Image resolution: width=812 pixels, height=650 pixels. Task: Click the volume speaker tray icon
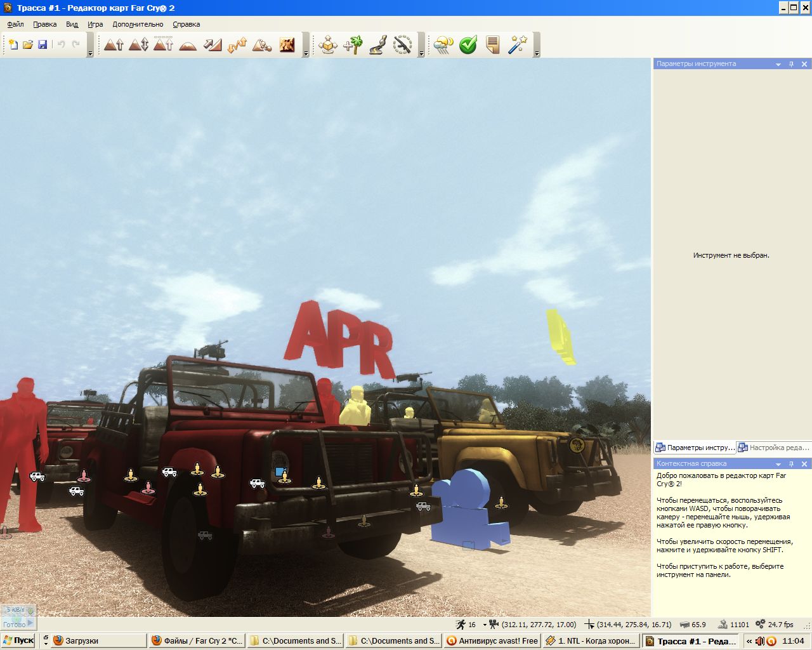click(760, 641)
